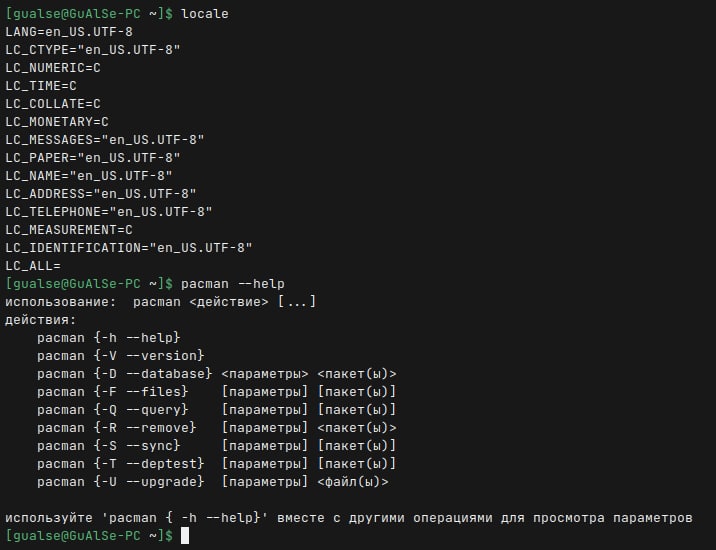This screenshot has height=550, width=716.
Task: Select the LC_NUMERIC=C line
Action: tap(53, 67)
